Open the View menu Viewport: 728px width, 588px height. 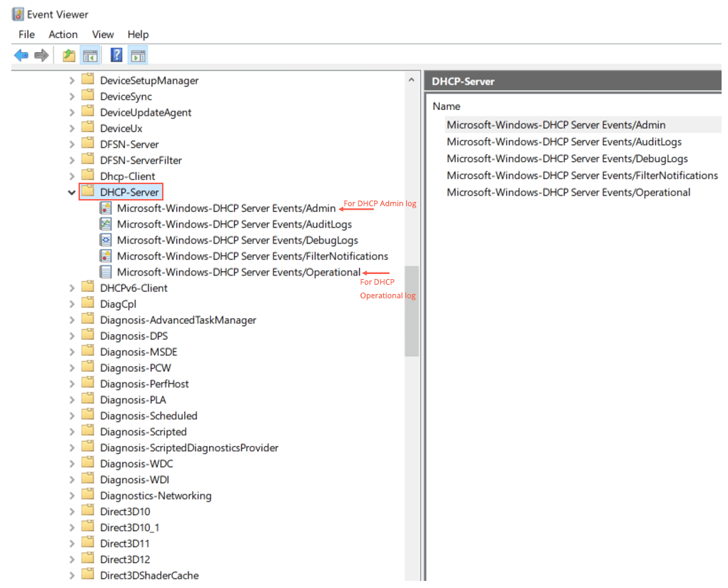(103, 34)
